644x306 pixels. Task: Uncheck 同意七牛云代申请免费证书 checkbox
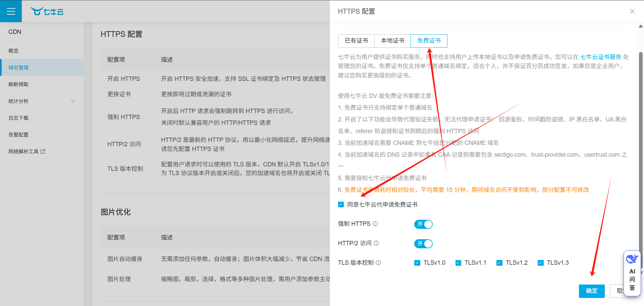[x=341, y=205]
